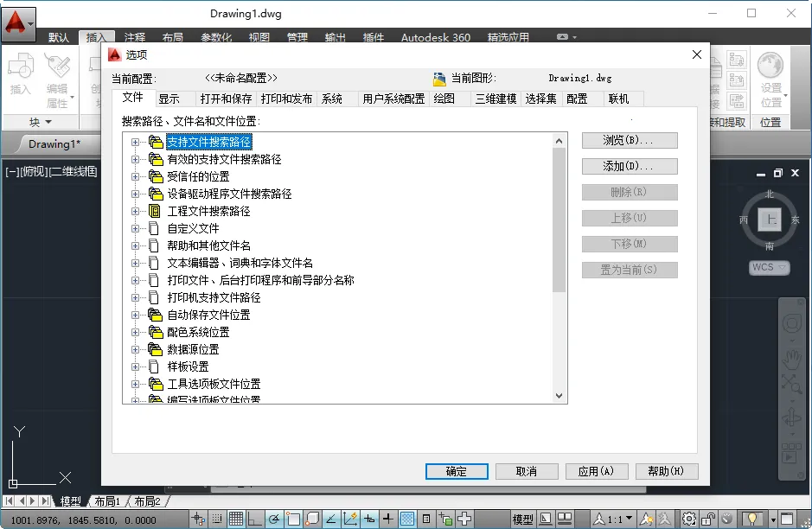Toggle the Grid display icon
This screenshot has height=529, width=812.
(x=235, y=519)
